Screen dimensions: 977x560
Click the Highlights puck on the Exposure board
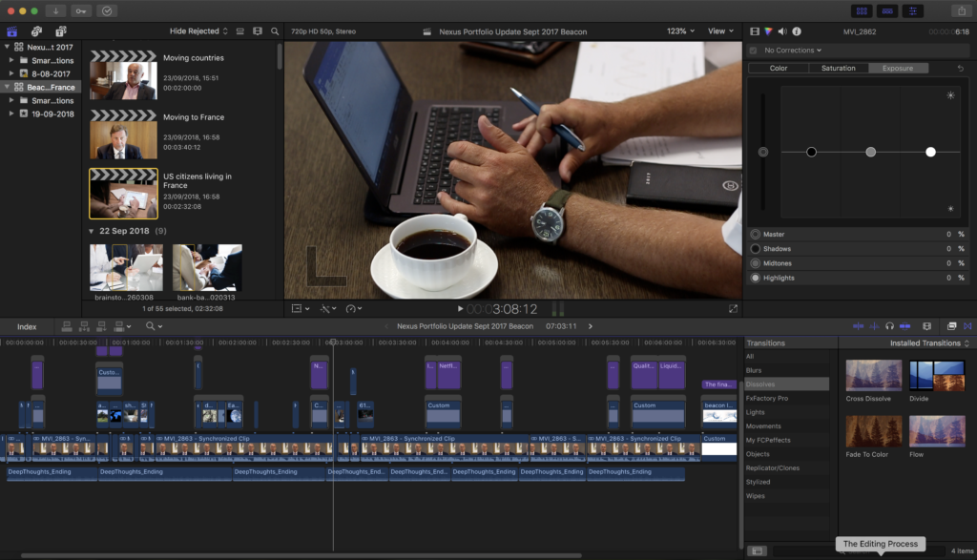click(930, 151)
